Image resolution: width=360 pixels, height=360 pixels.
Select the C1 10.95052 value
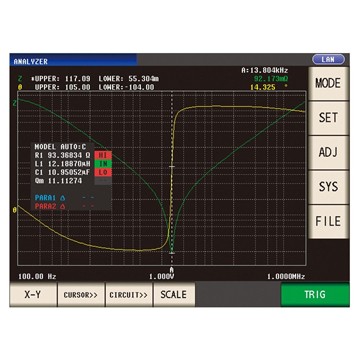tap(63, 172)
